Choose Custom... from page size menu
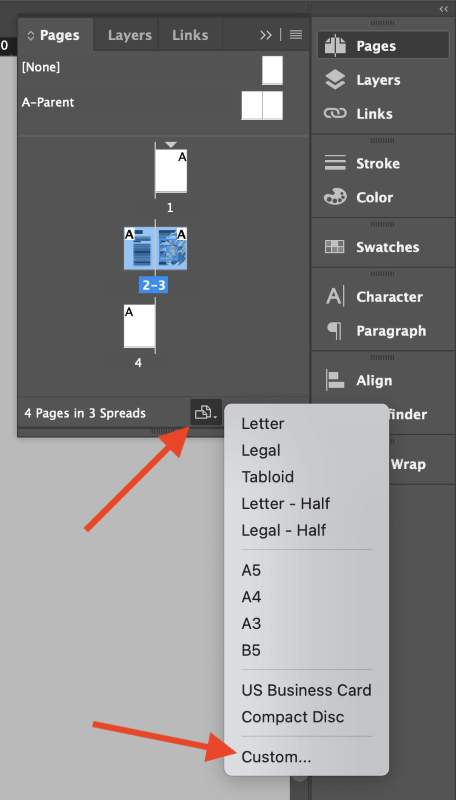456x800 pixels. tap(276, 757)
